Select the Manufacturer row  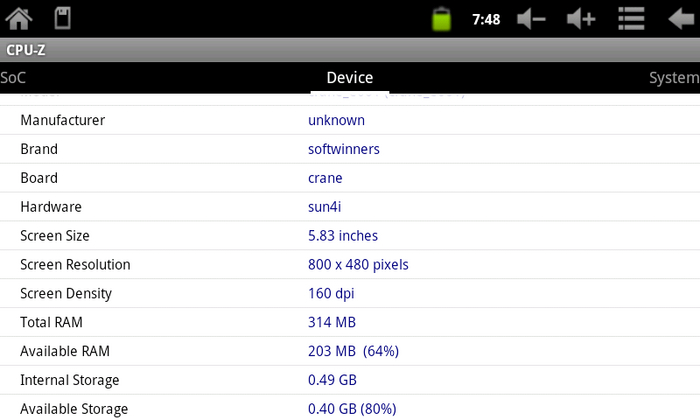(x=350, y=120)
